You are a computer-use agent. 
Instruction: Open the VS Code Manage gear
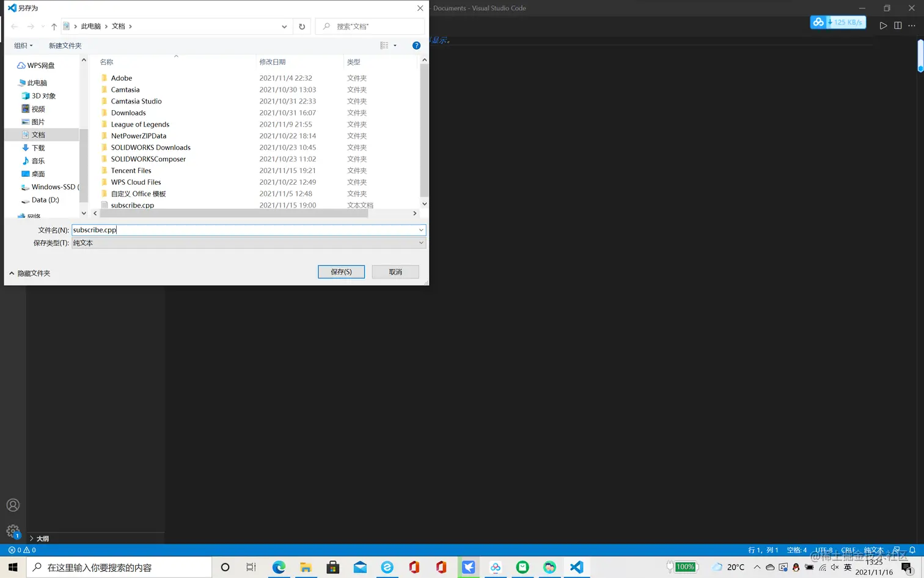point(13,531)
